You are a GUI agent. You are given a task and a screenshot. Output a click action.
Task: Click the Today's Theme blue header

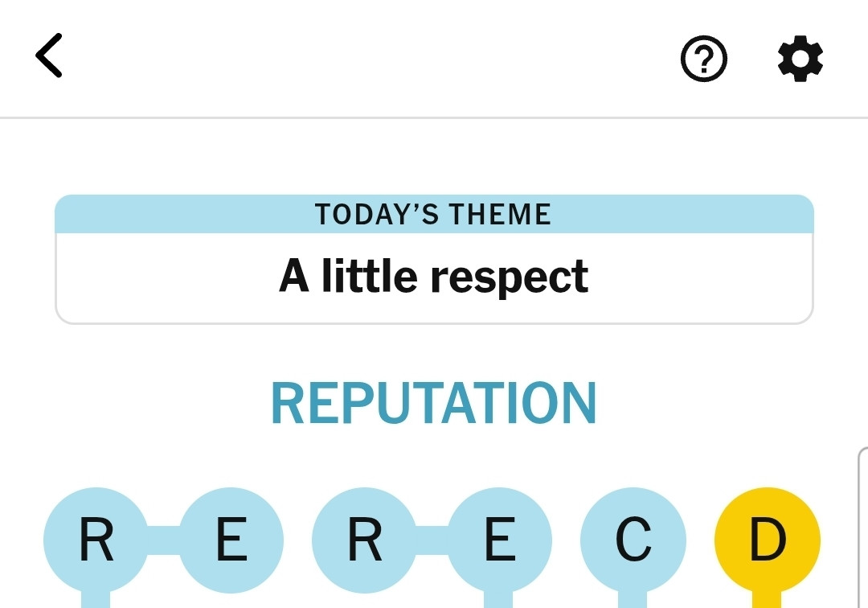click(434, 214)
